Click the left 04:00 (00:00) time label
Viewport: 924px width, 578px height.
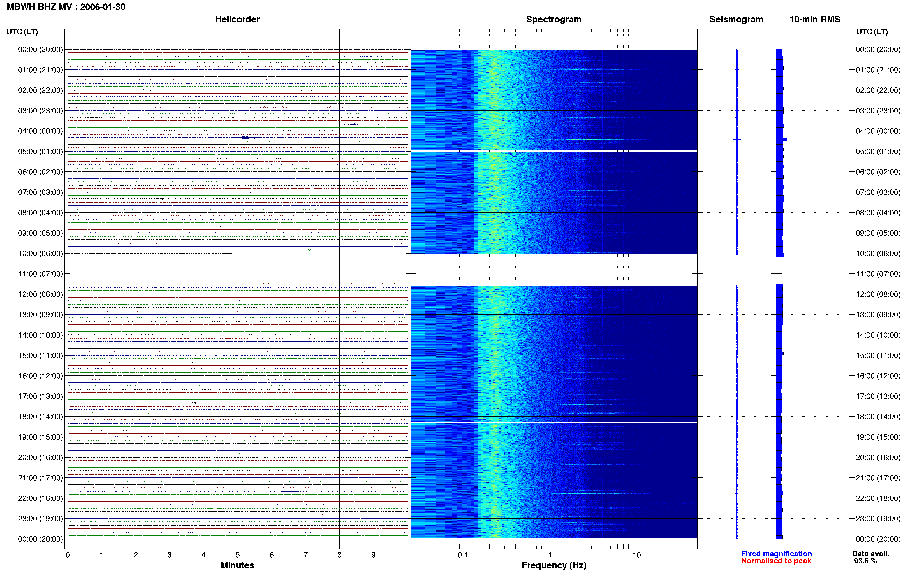coord(41,131)
